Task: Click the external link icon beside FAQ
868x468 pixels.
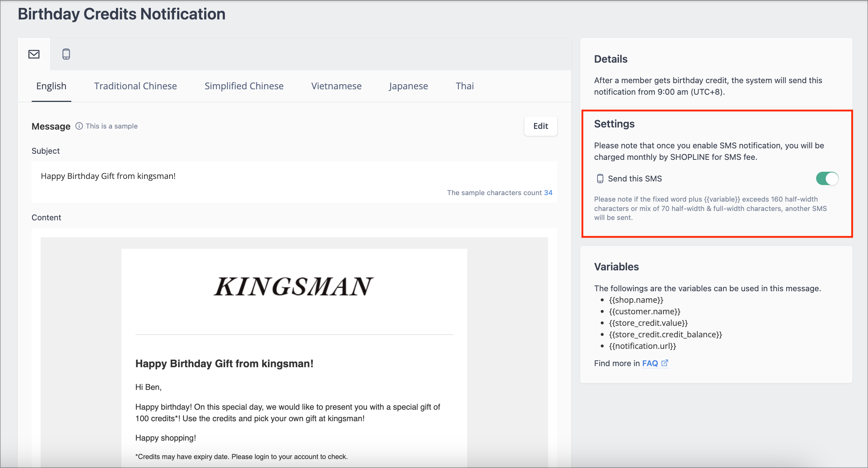Action: (x=665, y=363)
